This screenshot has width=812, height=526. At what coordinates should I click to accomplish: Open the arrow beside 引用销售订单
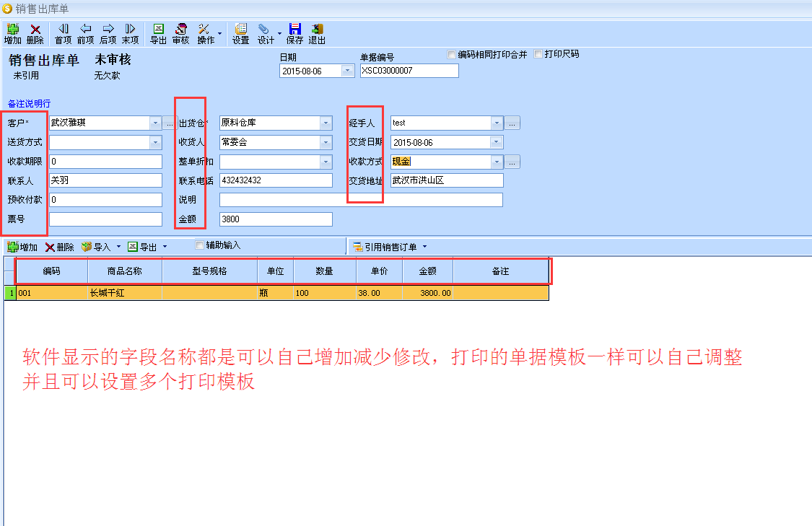coord(424,247)
